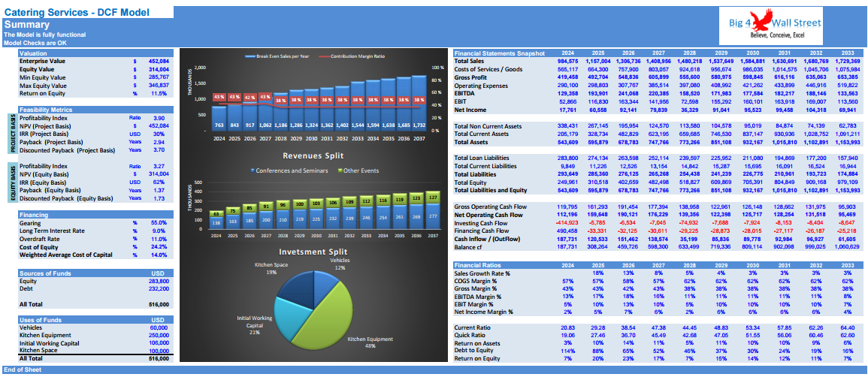Select the Revenues Split chart title
The height and width of the screenshot is (377, 868).
(313, 156)
